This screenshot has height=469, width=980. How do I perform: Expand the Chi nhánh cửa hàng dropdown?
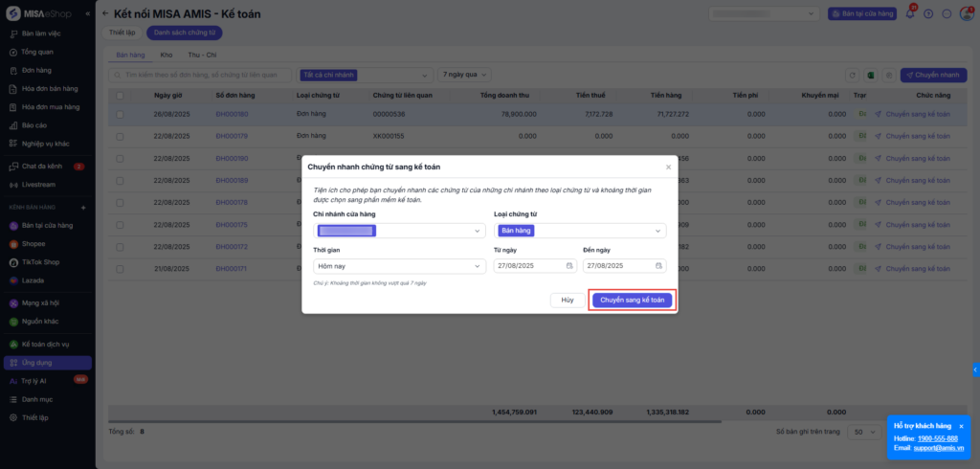coord(478,231)
